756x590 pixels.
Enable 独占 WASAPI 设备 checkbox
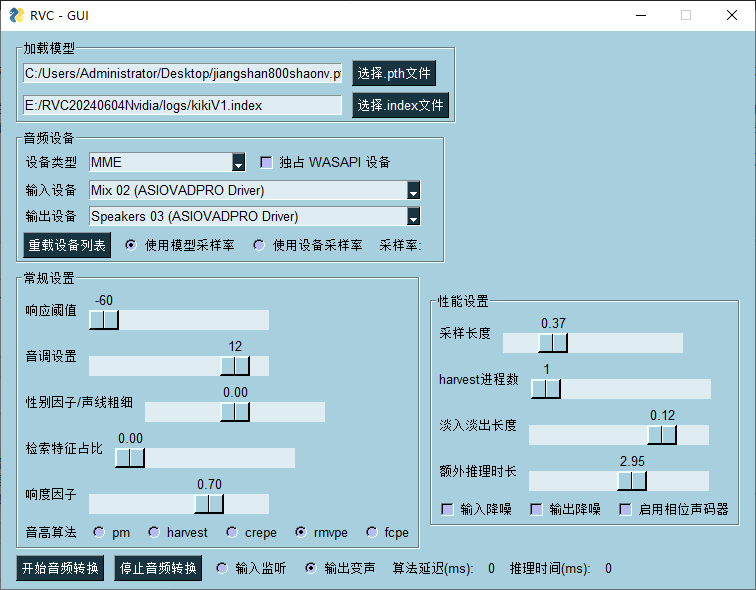(266, 162)
